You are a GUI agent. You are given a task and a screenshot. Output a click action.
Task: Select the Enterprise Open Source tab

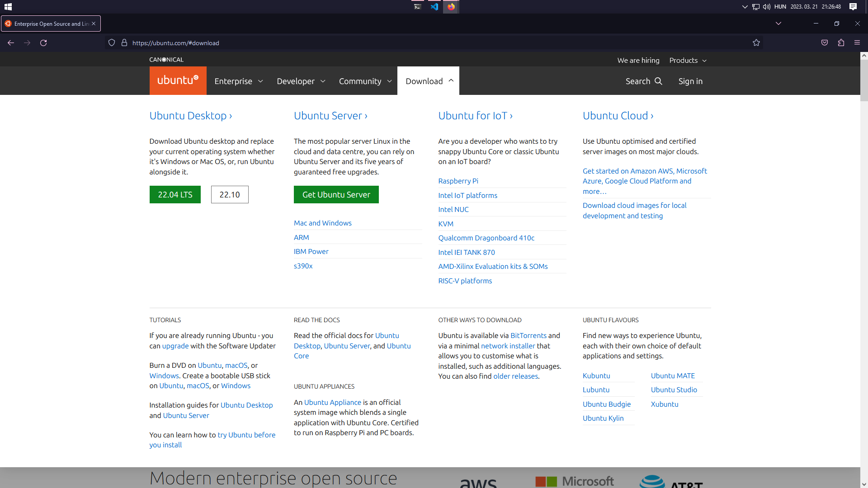51,23
